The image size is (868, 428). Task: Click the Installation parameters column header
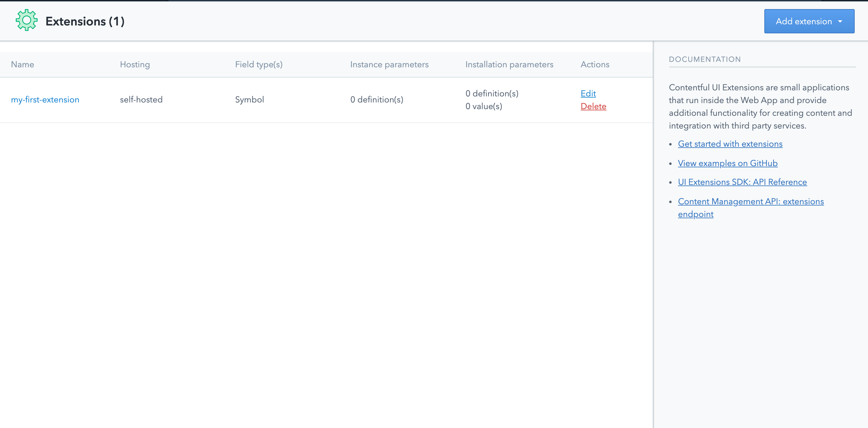pos(509,64)
